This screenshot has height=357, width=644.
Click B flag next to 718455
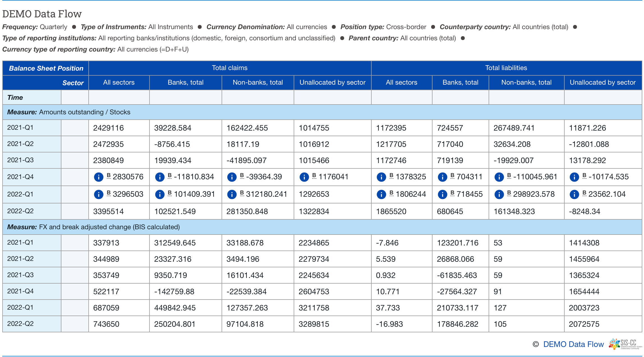tap(452, 193)
